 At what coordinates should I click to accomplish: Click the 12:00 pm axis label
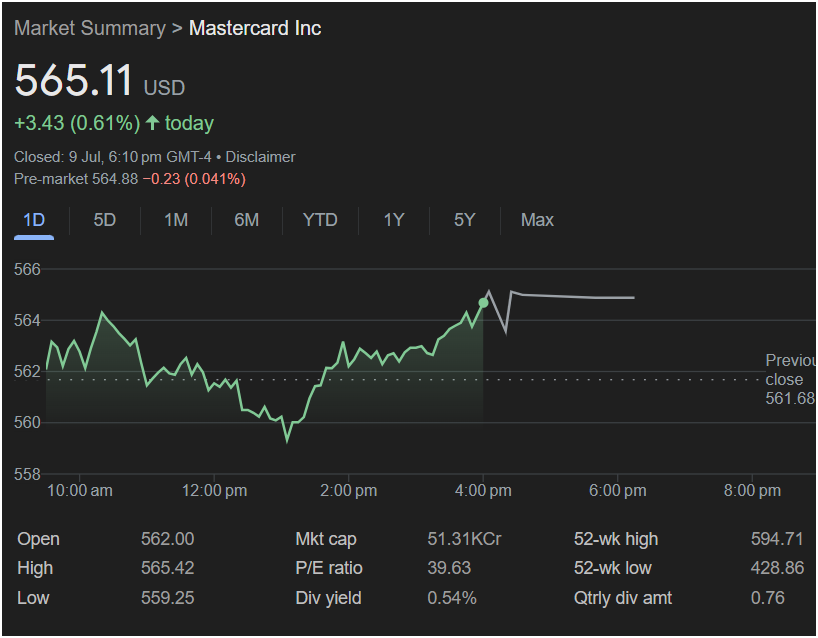click(x=214, y=491)
